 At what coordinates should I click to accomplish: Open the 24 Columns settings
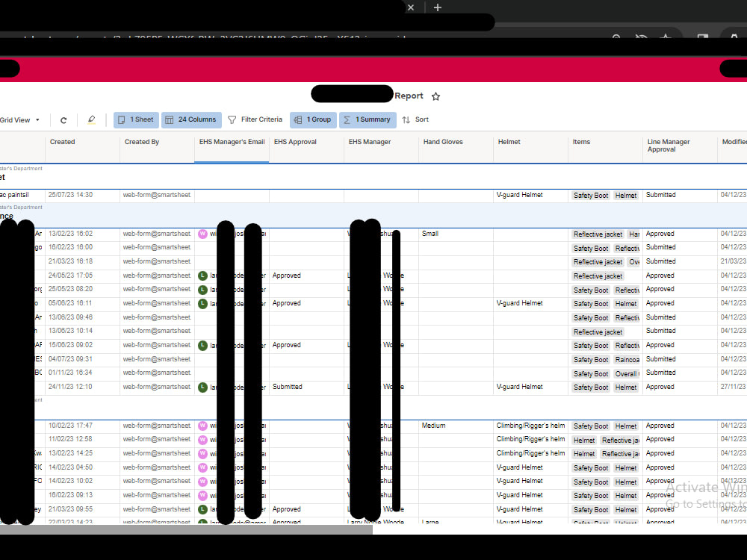point(193,119)
